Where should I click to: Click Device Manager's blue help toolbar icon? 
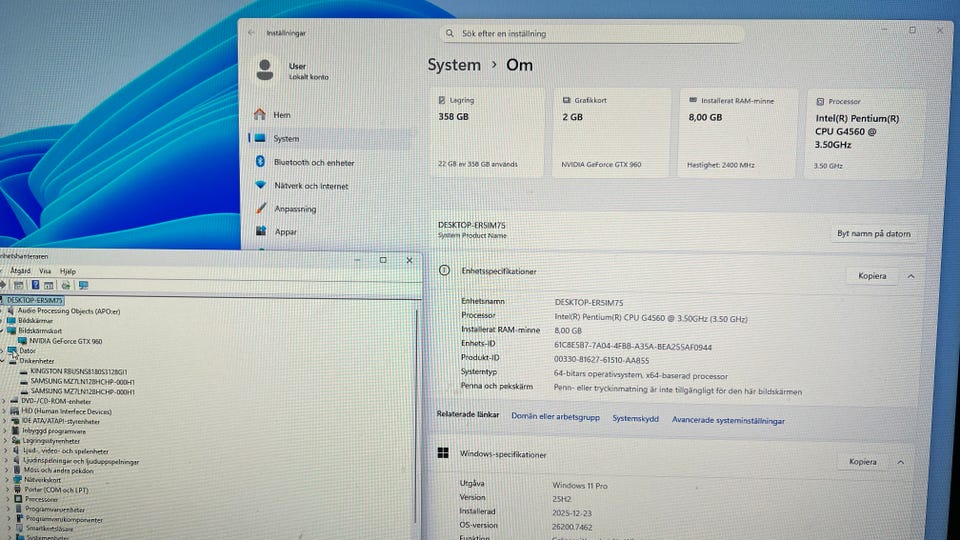coord(36,285)
